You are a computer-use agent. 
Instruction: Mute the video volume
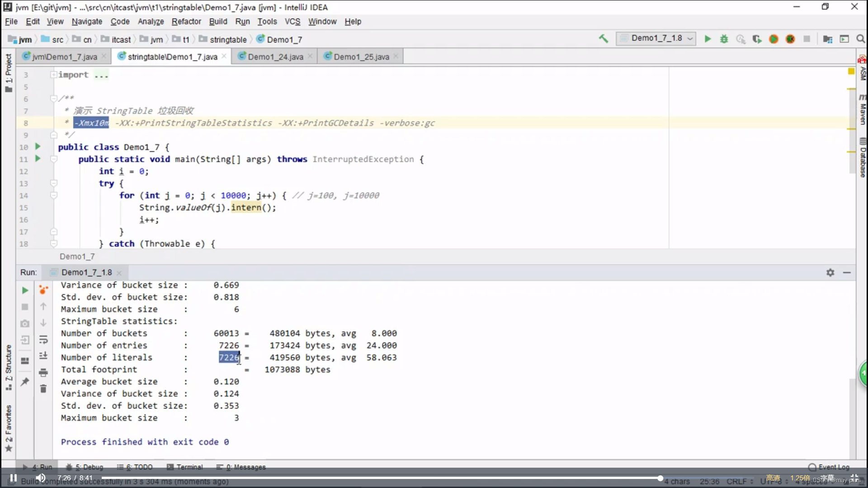[x=41, y=478]
